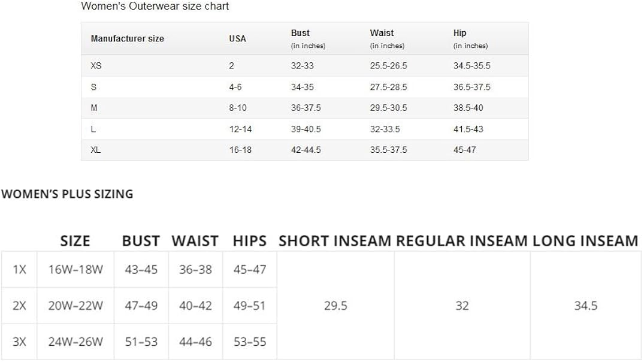This screenshot has width=644, height=362.
Task: Select the XL size row label
Action: tap(96, 150)
